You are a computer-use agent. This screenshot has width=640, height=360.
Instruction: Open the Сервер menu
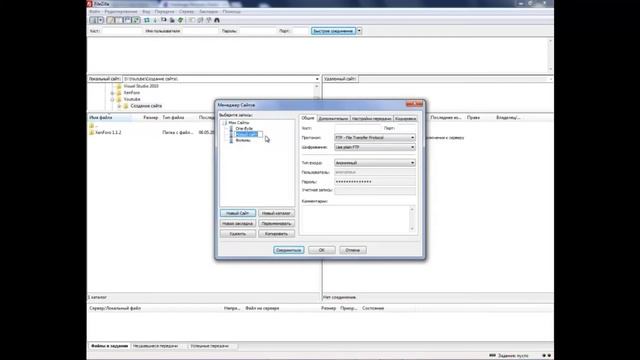187,11
